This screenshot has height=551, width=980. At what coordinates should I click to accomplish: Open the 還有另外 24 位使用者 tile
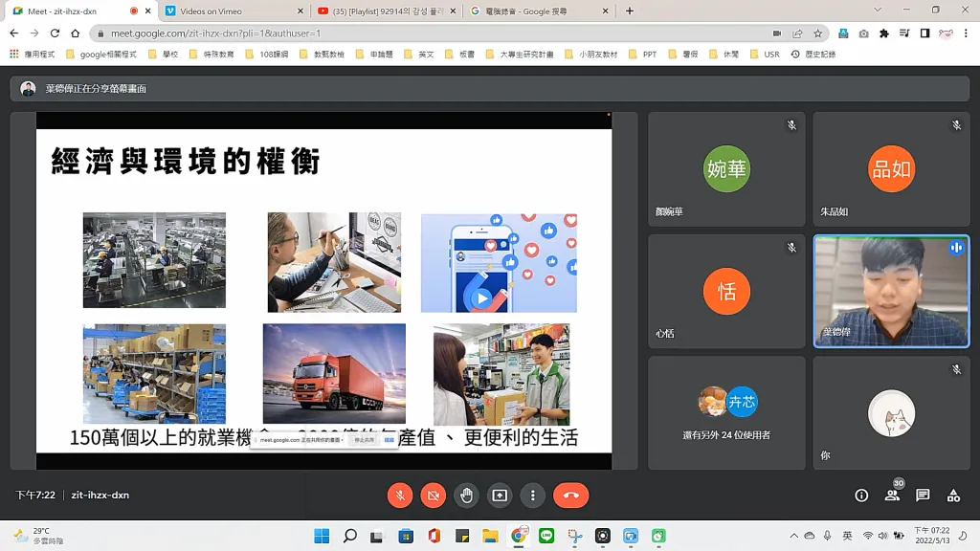coord(726,412)
